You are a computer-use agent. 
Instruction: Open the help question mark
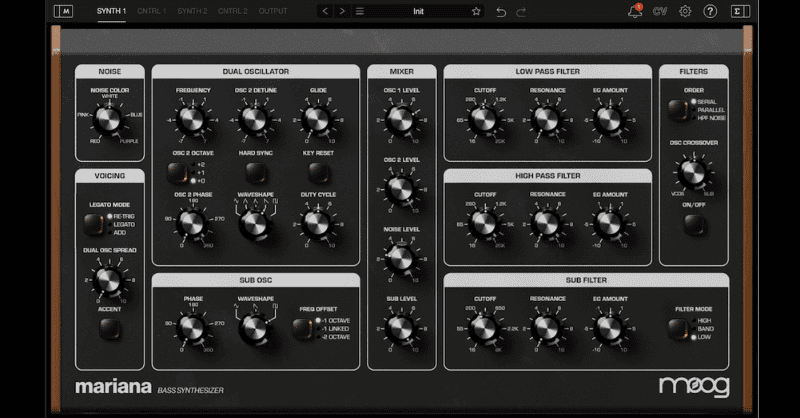(710, 11)
